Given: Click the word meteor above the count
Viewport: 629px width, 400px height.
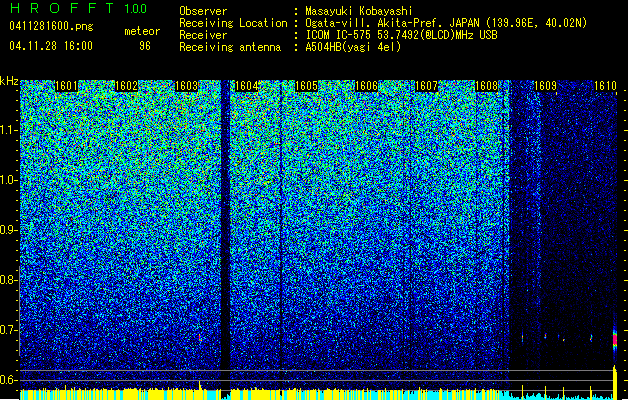Looking at the screenshot, I should tap(142, 31).
